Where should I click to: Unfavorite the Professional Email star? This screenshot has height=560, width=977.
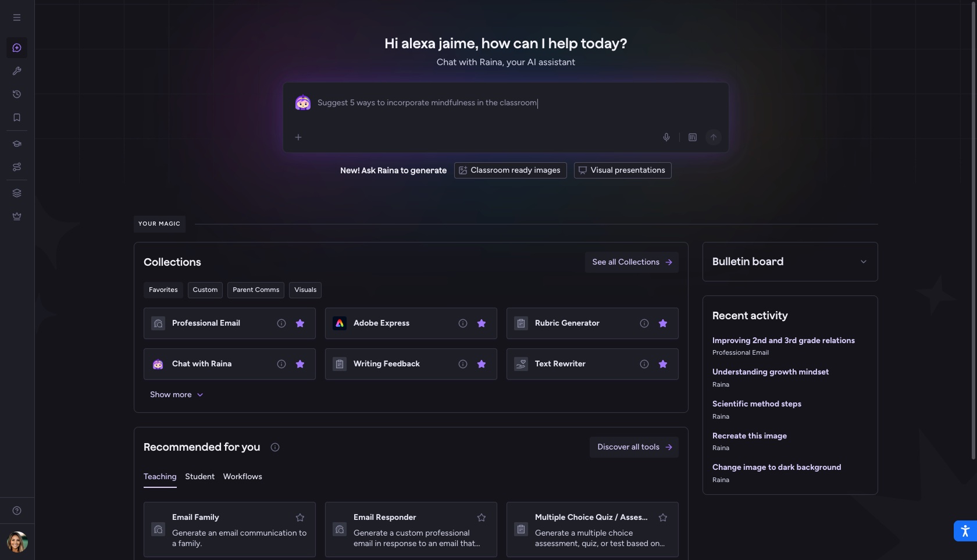(x=300, y=323)
